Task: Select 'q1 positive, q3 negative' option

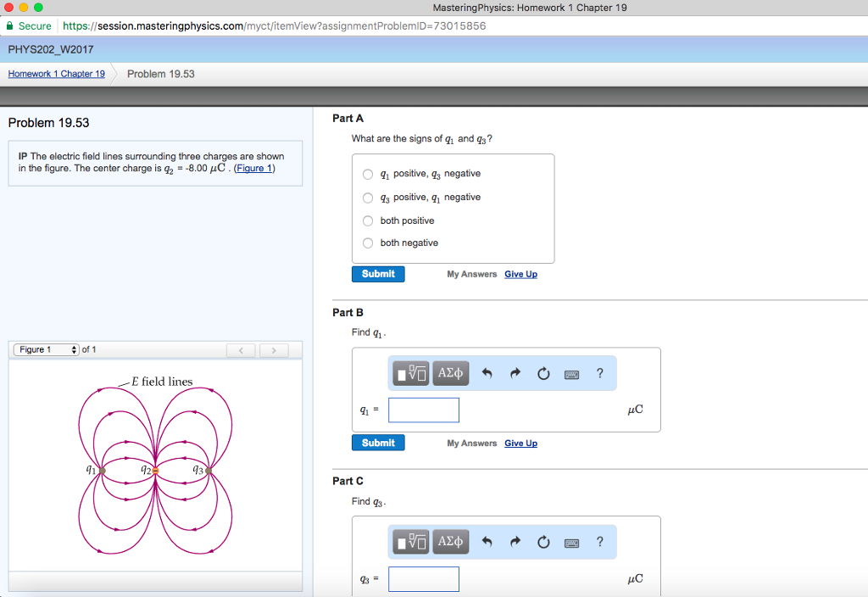Action: [368, 175]
